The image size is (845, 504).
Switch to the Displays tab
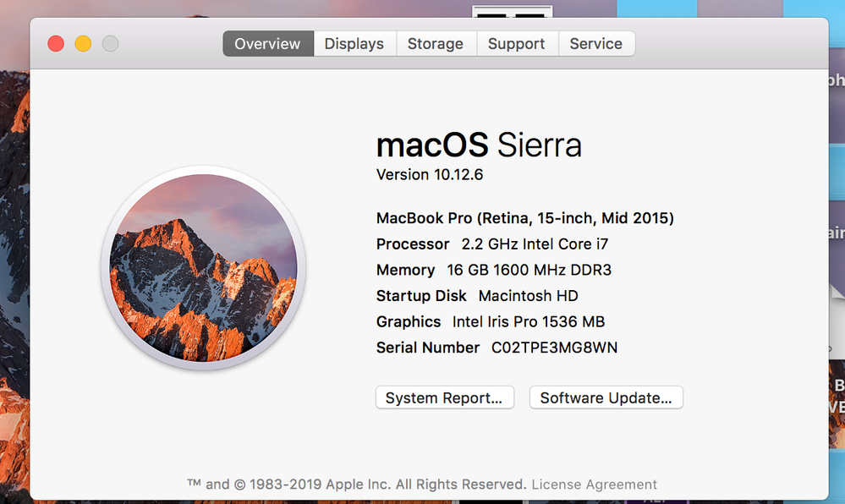[354, 44]
